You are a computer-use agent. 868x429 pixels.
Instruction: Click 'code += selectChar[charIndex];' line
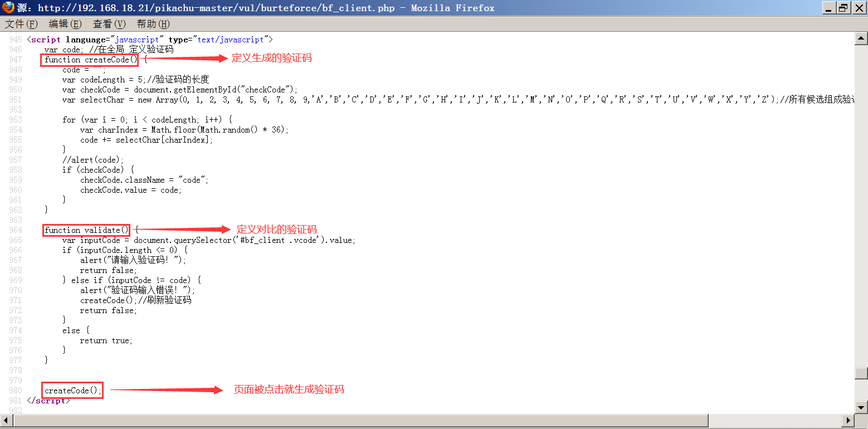coord(147,140)
